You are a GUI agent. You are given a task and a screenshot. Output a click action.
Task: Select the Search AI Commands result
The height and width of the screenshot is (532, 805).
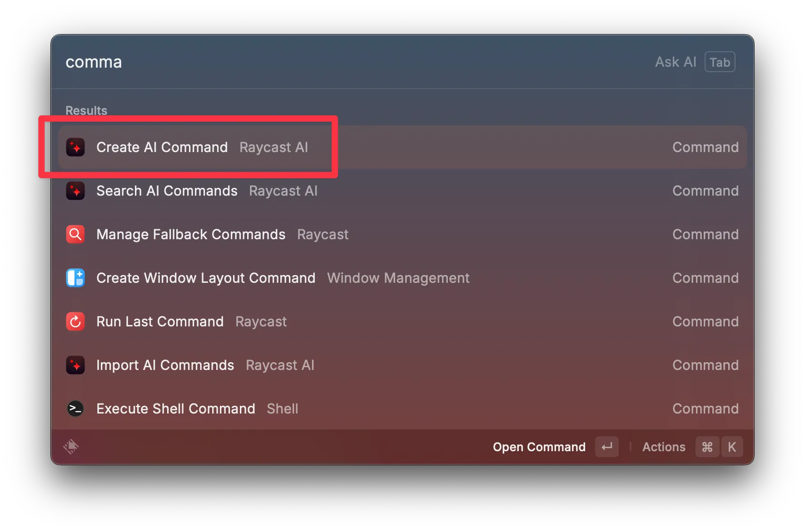[x=402, y=191]
